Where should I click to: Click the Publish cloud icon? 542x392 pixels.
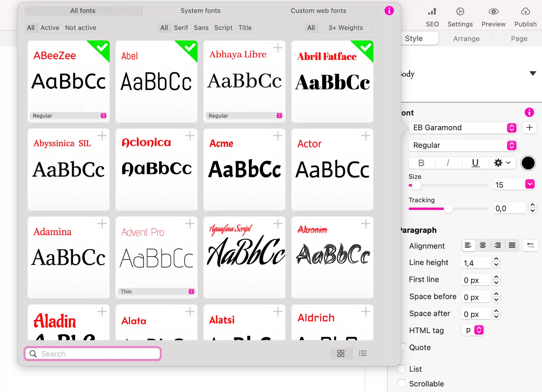[x=525, y=12]
